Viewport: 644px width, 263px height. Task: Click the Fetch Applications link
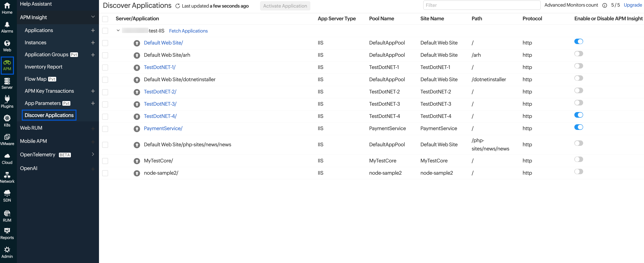point(188,31)
